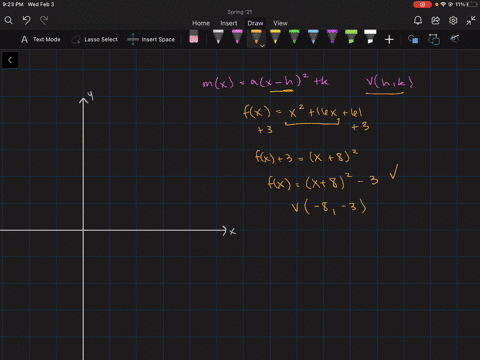Pick the eraser tool
The height and width of the screenshot is (360, 480).
coord(194,37)
